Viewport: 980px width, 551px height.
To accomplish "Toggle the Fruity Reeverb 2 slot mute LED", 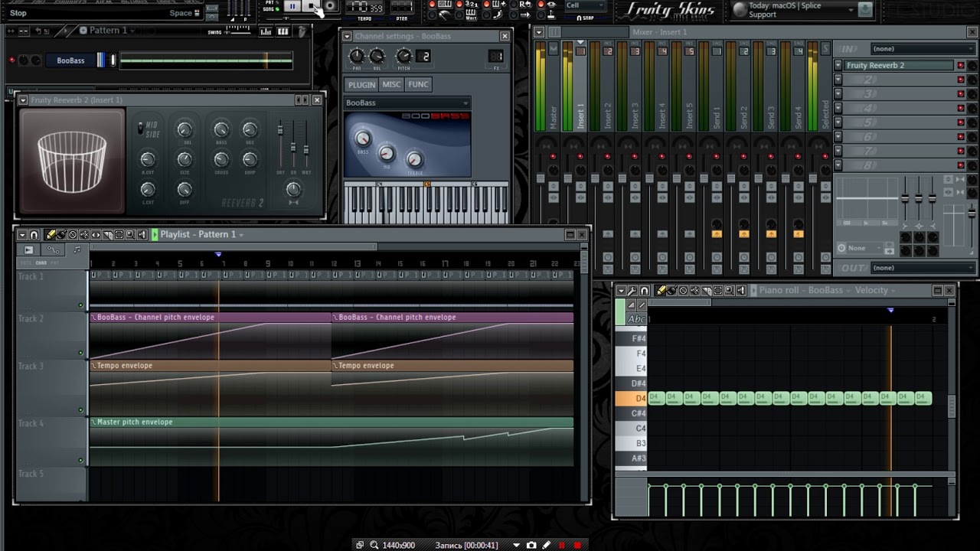I will tap(961, 66).
